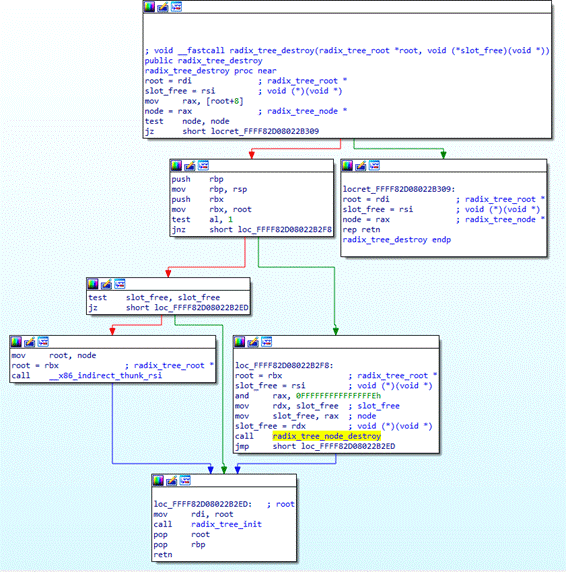The image size is (566, 572).
Task: Select the short locret_FFFF82D08022B309 jz operand
Action: coord(251,131)
